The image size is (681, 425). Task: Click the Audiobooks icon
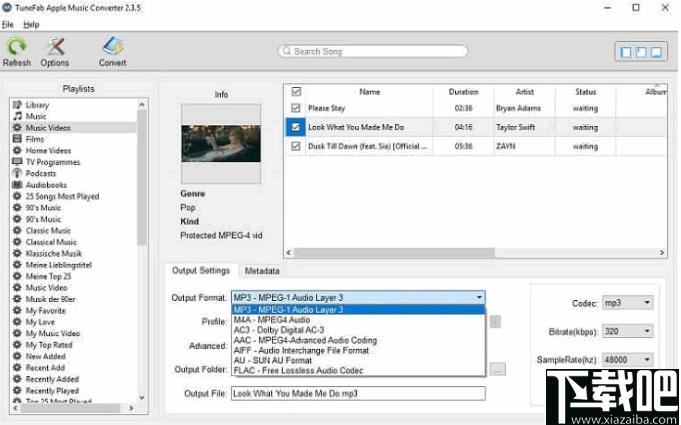[17, 184]
